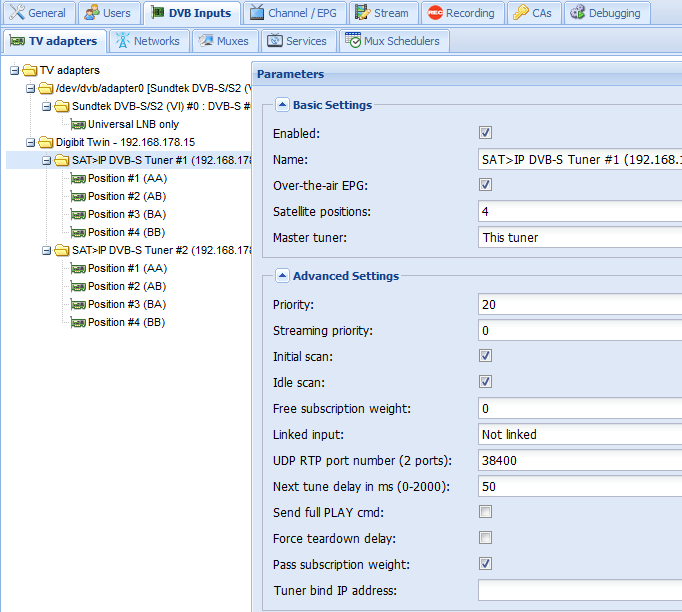Click the Services TV icon
Screen dimensions: 682x612
point(274,40)
